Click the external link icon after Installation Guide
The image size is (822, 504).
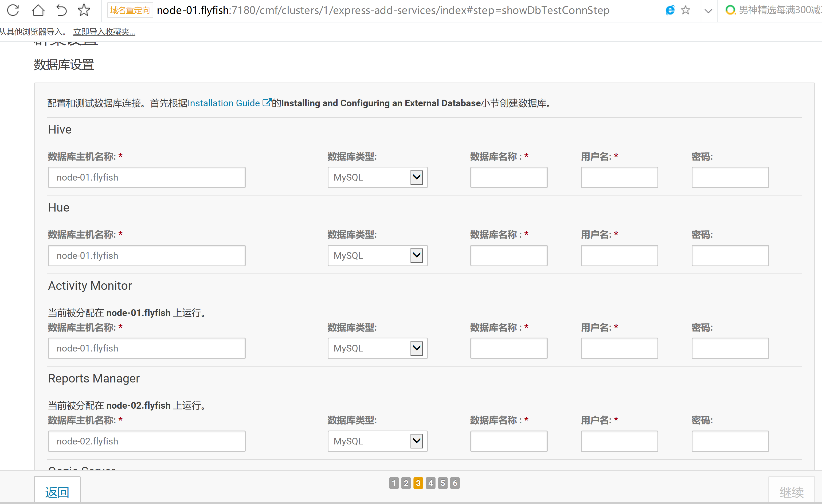[266, 102]
